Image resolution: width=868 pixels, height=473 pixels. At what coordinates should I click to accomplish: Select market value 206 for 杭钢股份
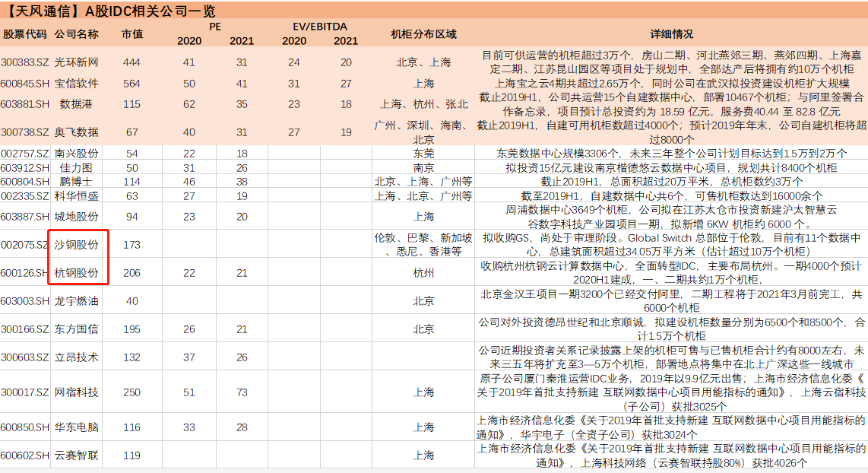point(131,273)
